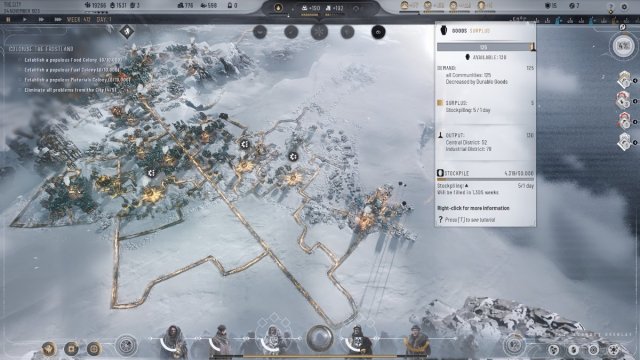Click the 'Central District: 52' output row
Image resolution: width=640 pixels, height=360 pixels.
click(x=467, y=142)
